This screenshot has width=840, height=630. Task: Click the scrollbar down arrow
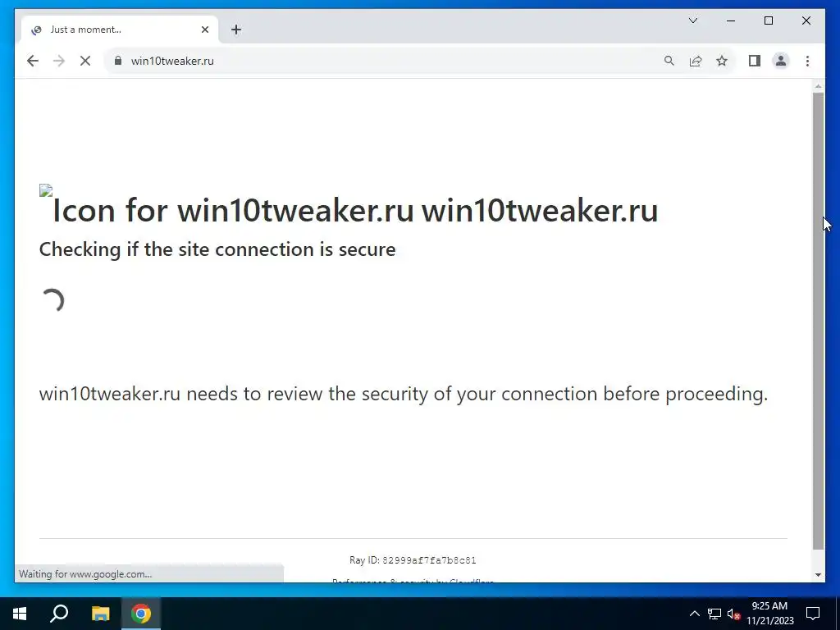[818, 575]
